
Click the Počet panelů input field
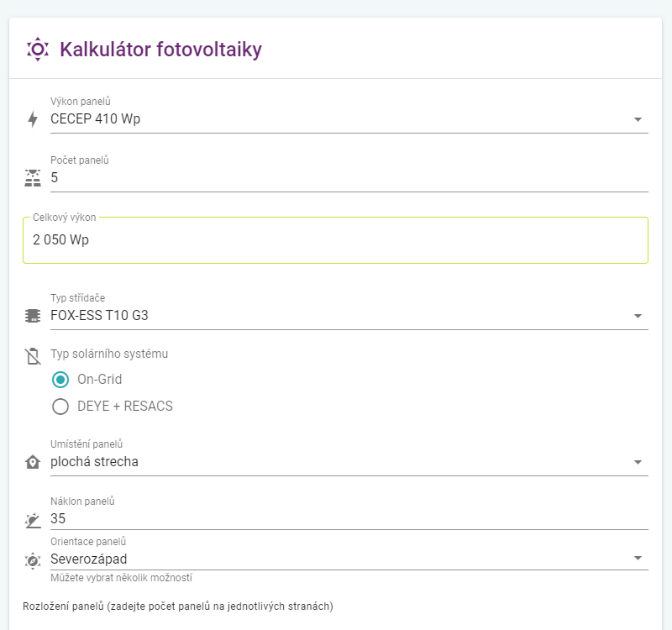336,178
